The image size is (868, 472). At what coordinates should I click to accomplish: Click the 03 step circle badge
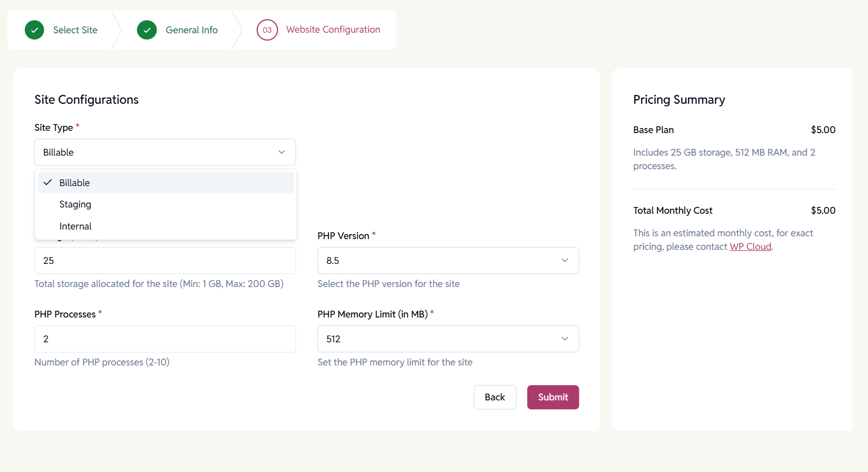pos(267,30)
